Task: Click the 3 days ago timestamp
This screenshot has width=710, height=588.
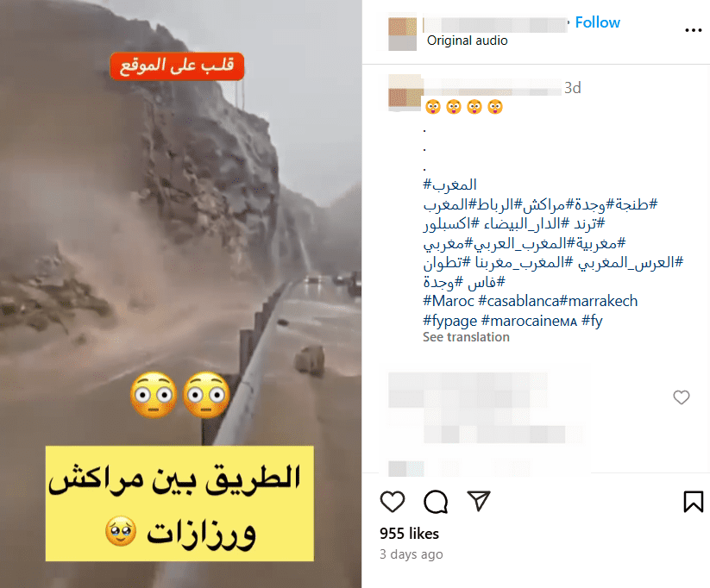Action: (412, 554)
